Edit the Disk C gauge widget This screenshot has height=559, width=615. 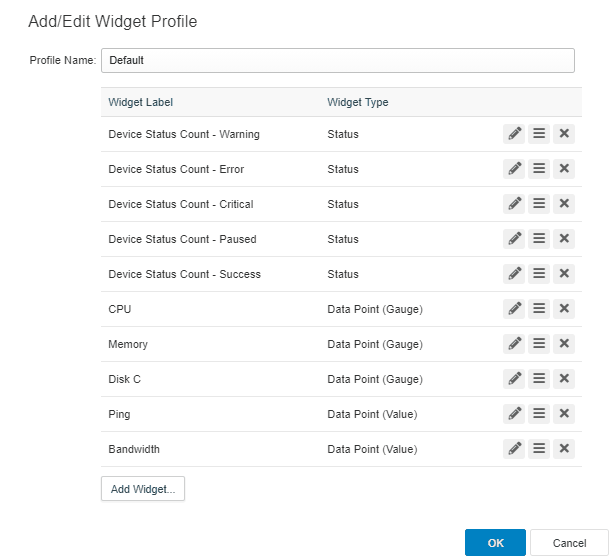click(514, 379)
